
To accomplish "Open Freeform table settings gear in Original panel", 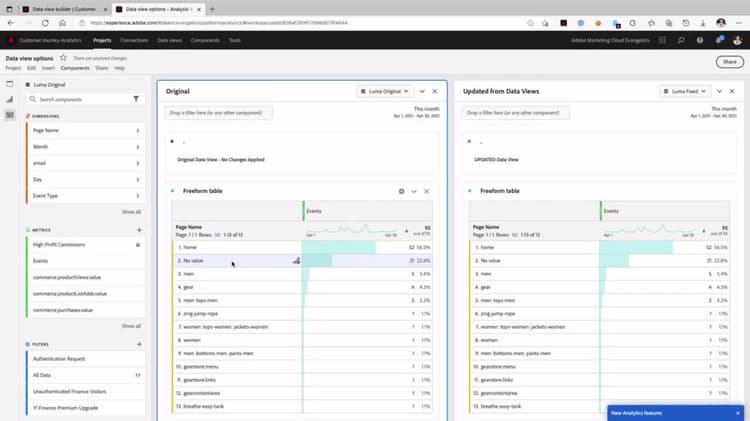I will point(401,191).
